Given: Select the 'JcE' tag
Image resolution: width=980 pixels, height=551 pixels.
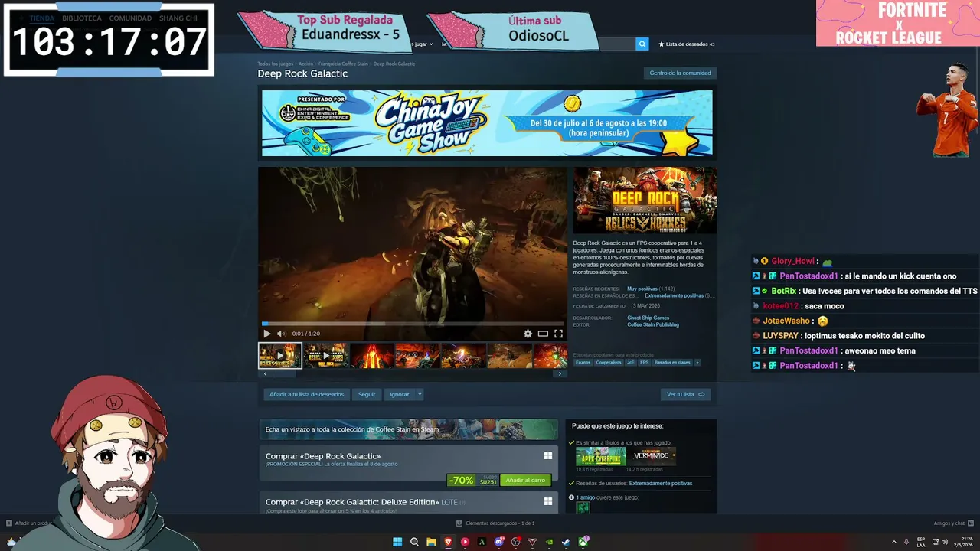Looking at the screenshot, I should [x=631, y=363].
